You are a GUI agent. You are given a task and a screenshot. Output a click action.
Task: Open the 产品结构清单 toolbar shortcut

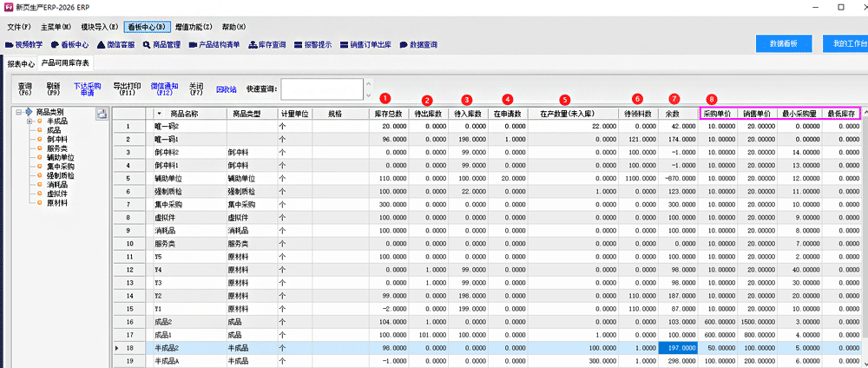point(214,44)
